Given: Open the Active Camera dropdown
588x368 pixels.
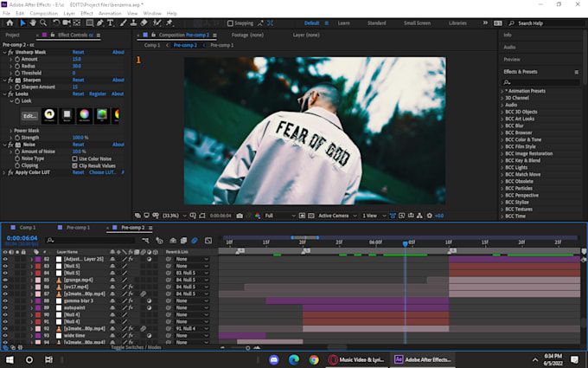Looking at the screenshot, I should [337, 216].
